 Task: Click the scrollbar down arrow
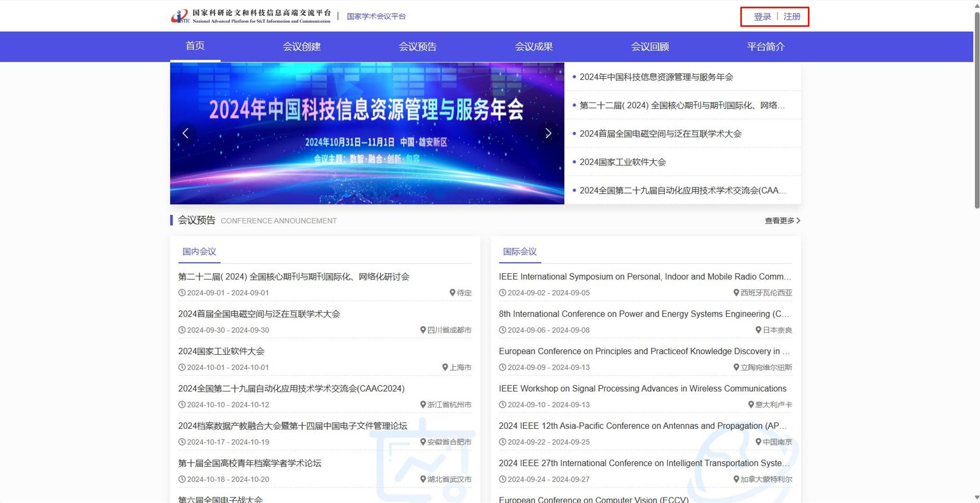[x=976, y=497]
